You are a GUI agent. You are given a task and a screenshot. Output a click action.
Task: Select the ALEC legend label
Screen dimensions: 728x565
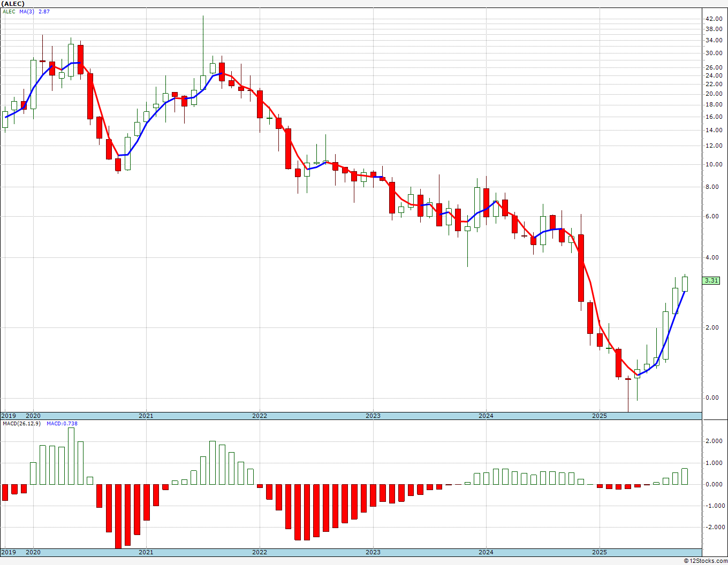point(9,11)
